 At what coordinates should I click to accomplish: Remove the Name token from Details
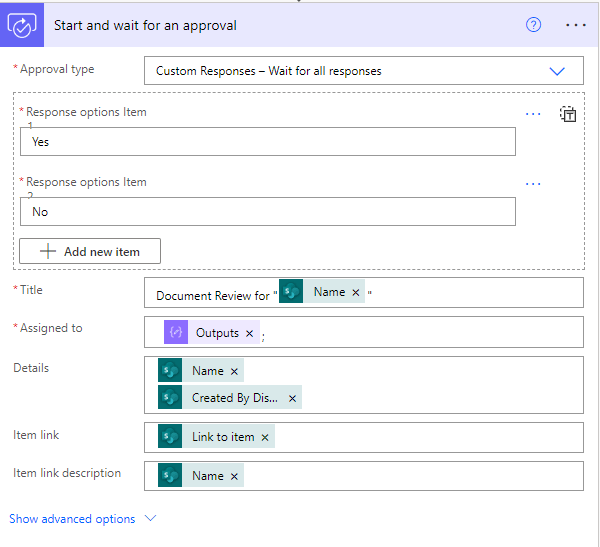pyautogui.click(x=234, y=371)
